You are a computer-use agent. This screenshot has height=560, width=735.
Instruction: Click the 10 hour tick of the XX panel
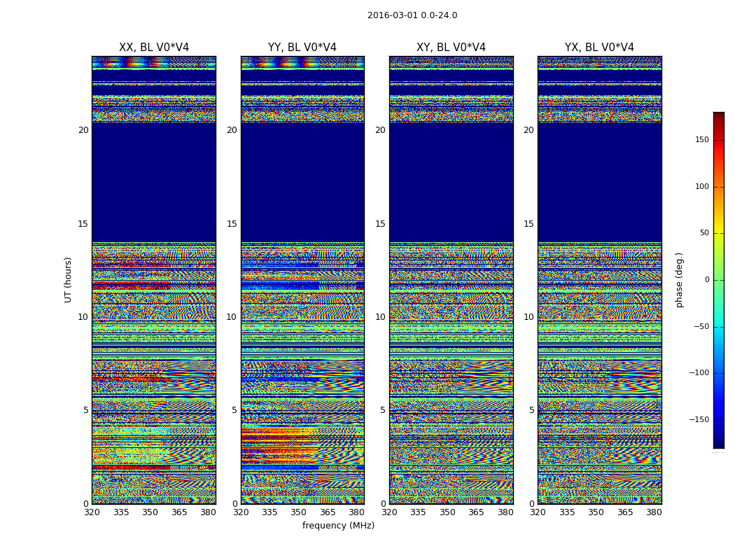coord(83,317)
